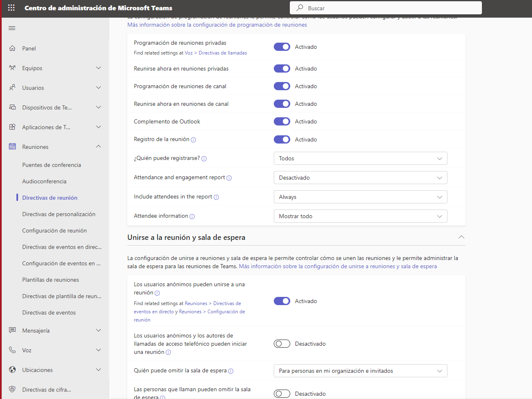Expand the Voz menu chevron

99,350
